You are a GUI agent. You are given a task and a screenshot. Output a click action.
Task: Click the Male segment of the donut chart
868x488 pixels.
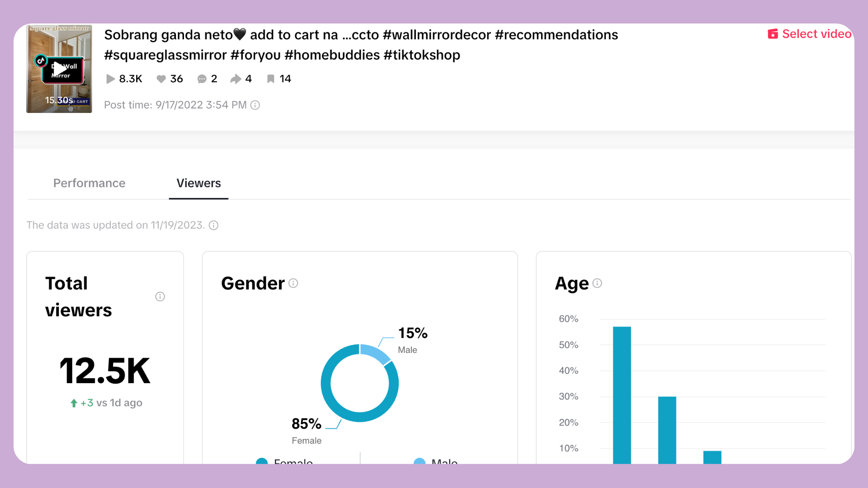click(x=375, y=352)
